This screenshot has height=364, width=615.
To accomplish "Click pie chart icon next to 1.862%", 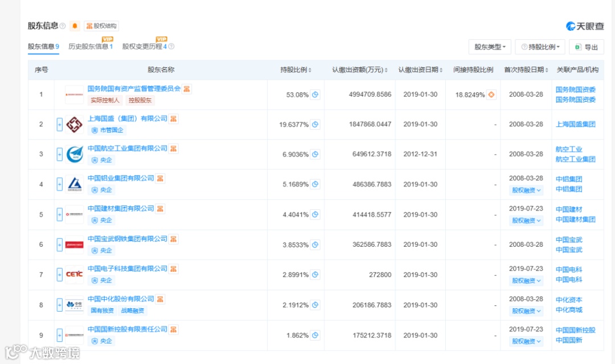I will [315, 336].
